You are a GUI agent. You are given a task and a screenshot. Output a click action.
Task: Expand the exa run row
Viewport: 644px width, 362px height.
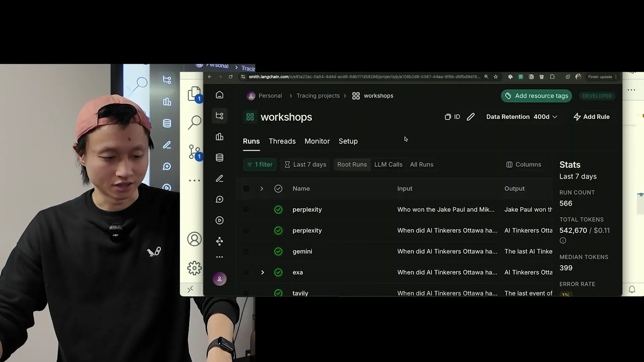(x=262, y=273)
